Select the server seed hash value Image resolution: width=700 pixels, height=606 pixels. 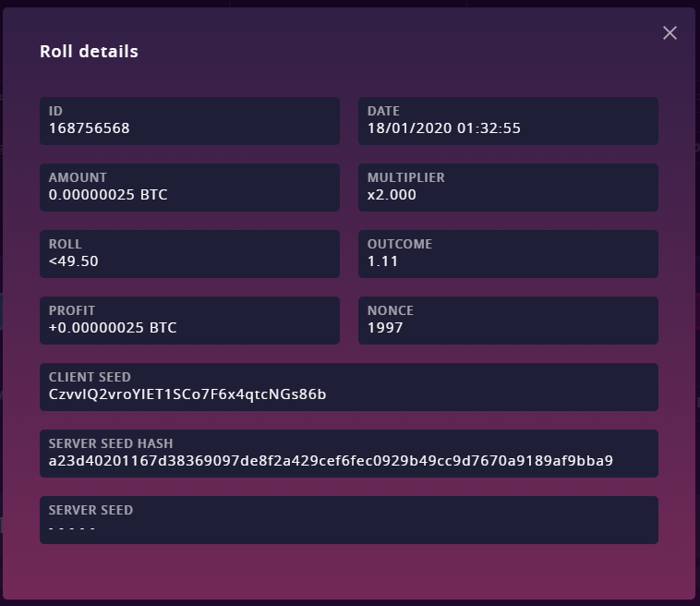[331, 461]
